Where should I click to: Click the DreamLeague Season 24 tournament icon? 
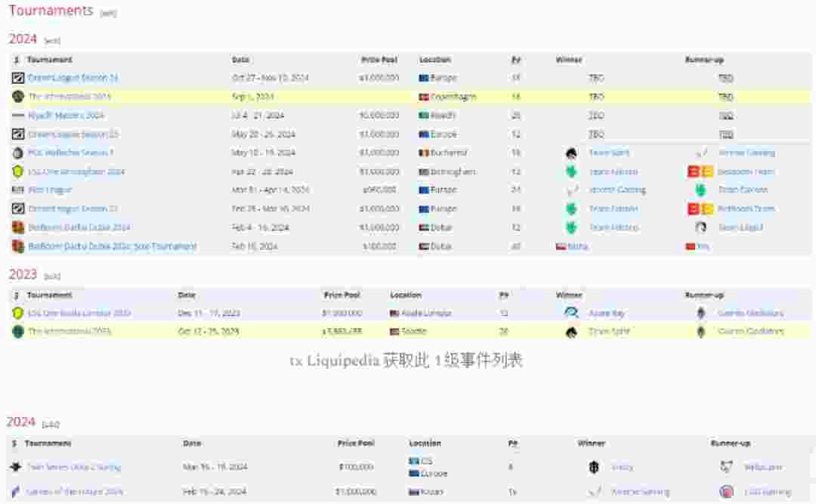click(17, 78)
